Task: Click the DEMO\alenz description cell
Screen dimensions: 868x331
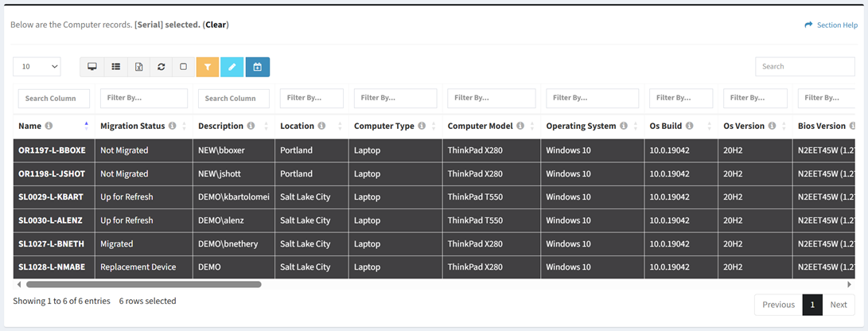Action: pyautogui.click(x=234, y=220)
